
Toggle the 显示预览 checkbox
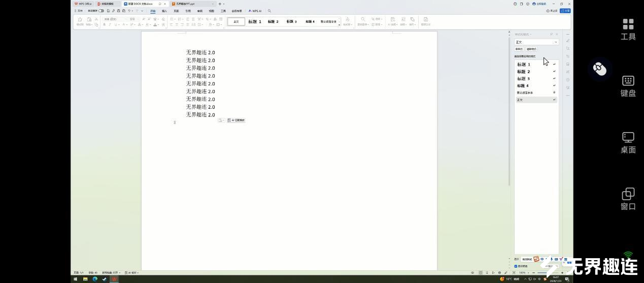(516, 266)
